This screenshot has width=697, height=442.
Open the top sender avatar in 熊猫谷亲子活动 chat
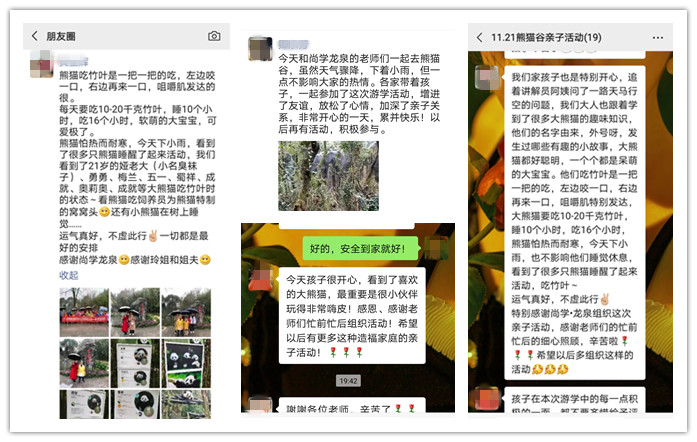pyautogui.click(x=489, y=78)
